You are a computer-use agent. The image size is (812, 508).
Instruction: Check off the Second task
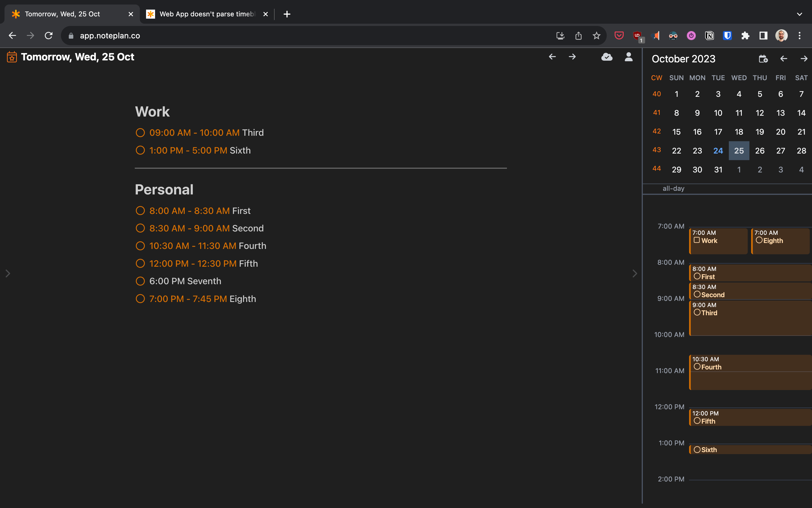(x=140, y=228)
